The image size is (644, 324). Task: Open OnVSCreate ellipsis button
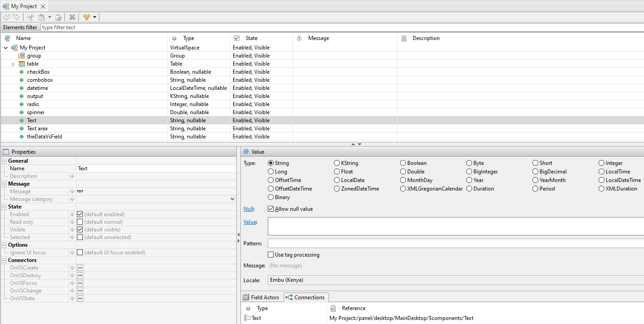[x=80, y=268]
